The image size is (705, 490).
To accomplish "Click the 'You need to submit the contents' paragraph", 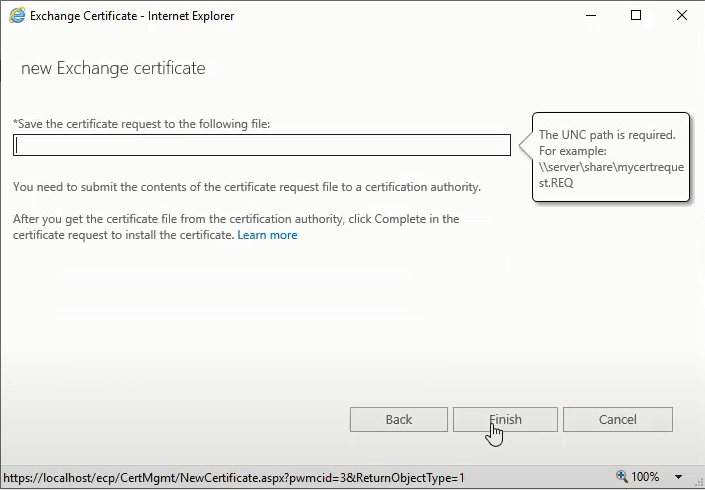I will point(246,187).
